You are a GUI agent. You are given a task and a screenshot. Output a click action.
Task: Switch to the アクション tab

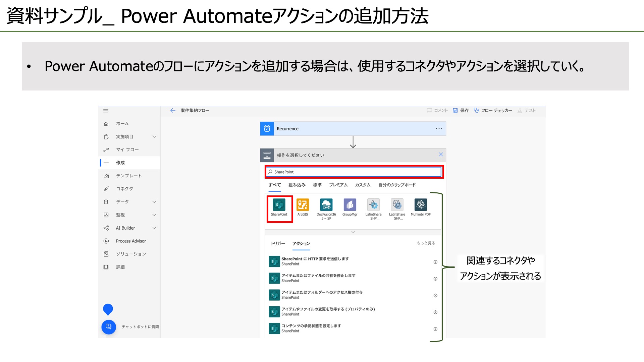[x=301, y=244]
